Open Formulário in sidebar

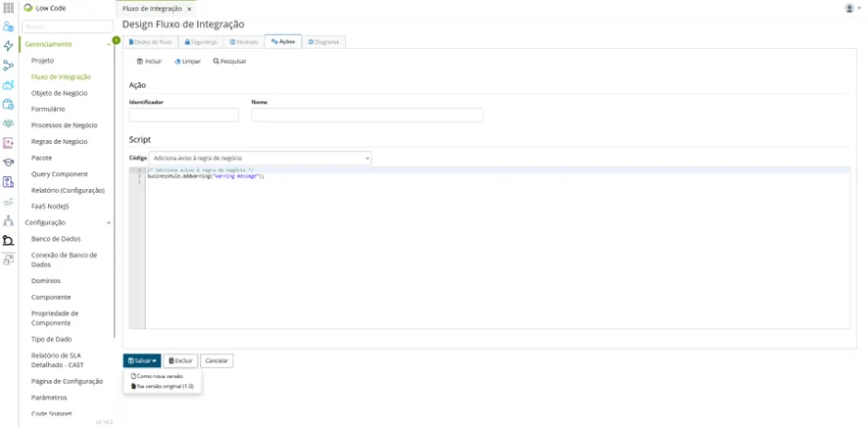[48, 109]
